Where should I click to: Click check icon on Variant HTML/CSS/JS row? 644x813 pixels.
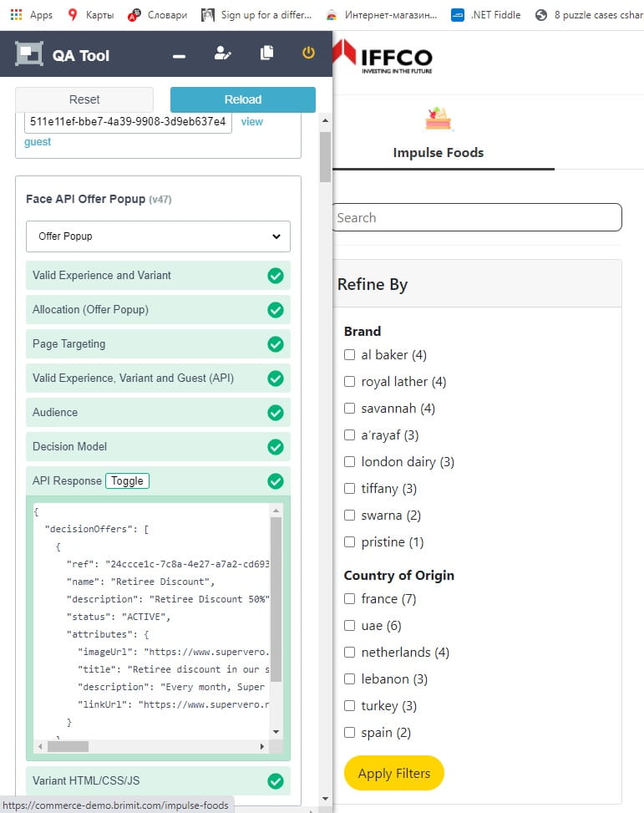pyautogui.click(x=276, y=780)
